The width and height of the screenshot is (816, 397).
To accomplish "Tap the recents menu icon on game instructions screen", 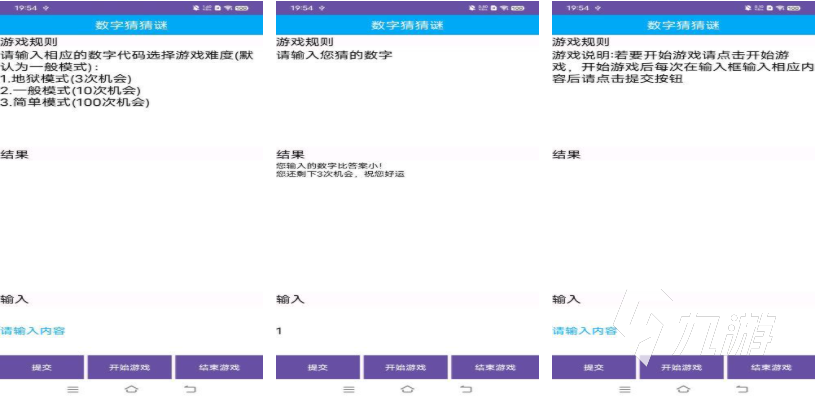I will coord(625,389).
